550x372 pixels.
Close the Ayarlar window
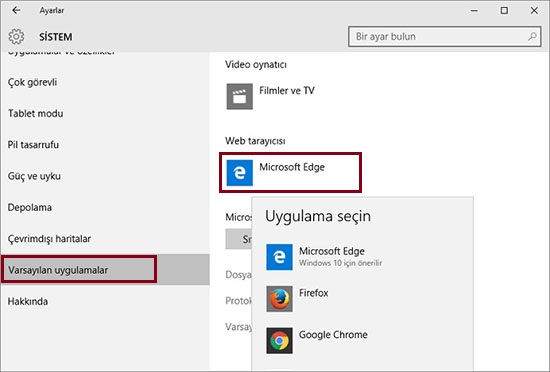pyautogui.click(x=534, y=11)
